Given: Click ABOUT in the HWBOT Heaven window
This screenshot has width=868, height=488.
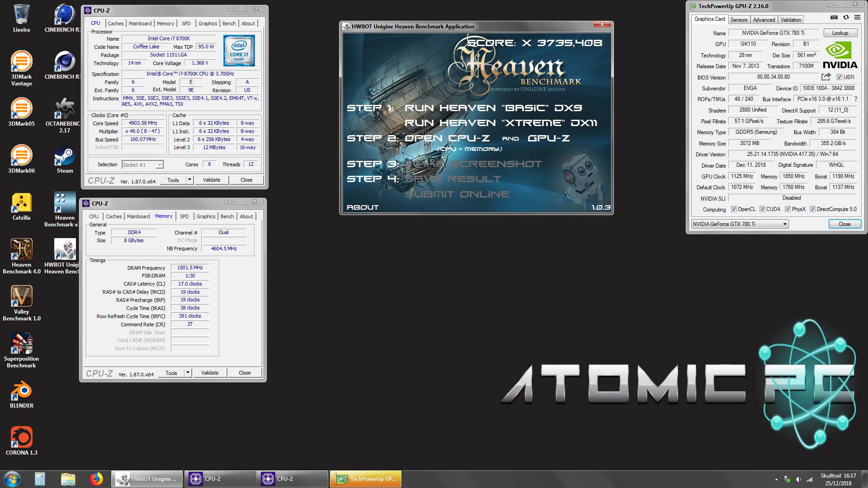Looking at the screenshot, I should coord(363,207).
